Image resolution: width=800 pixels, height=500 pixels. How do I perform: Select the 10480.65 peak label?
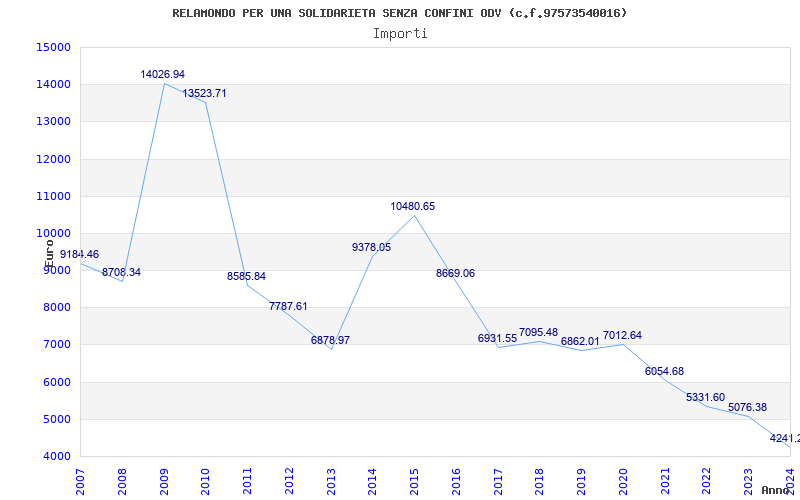[x=413, y=207]
